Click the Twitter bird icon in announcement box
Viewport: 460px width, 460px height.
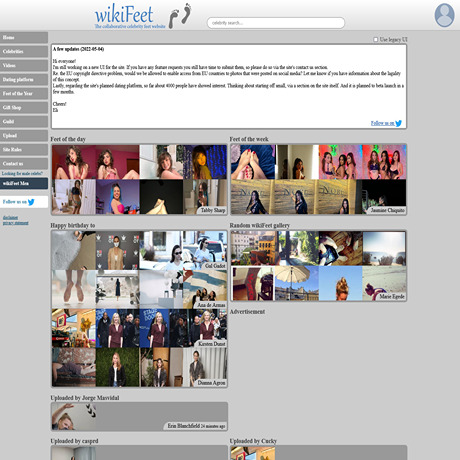[x=399, y=123]
